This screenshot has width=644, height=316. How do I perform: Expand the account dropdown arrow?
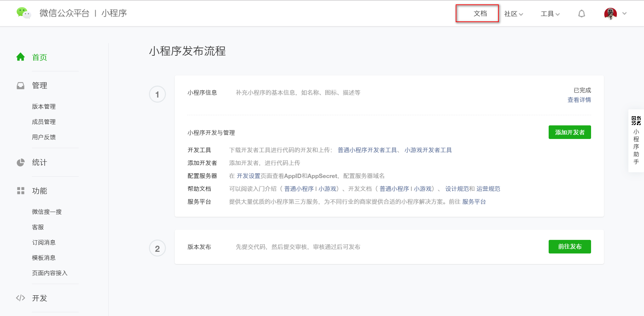[x=624, y=14]
